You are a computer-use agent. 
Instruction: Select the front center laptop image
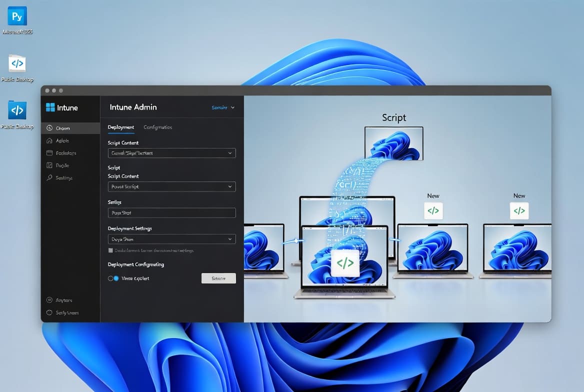pyautogui.click(x=344, y=262)
